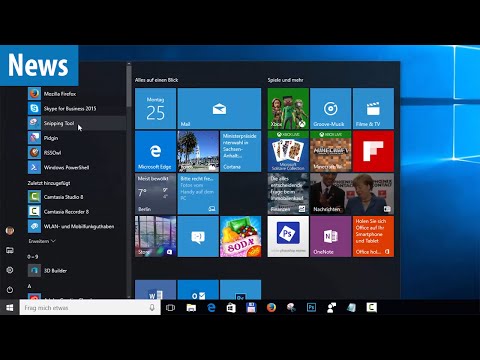Image resolution: width=480 pixels, height=360 pixels.
Task: Open File Explorer on the taskbar
Action: click(x=191, y=307)
